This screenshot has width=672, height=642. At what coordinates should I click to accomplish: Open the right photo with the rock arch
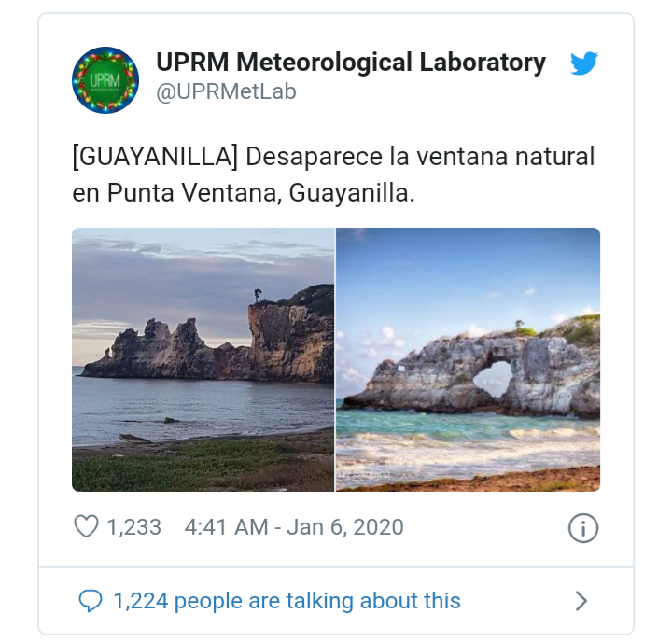click(x=468, y=359)
